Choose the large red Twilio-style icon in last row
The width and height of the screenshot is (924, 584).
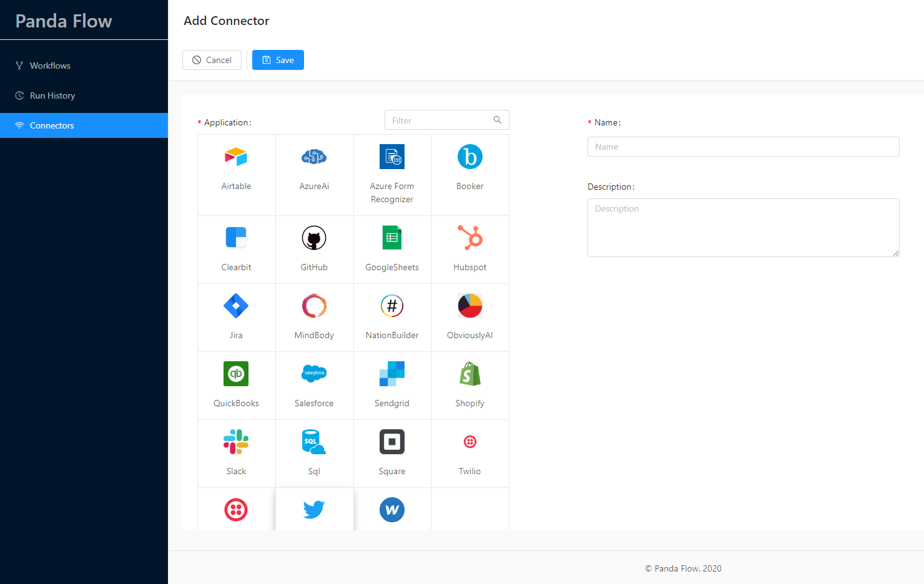[x=236, y=510]
